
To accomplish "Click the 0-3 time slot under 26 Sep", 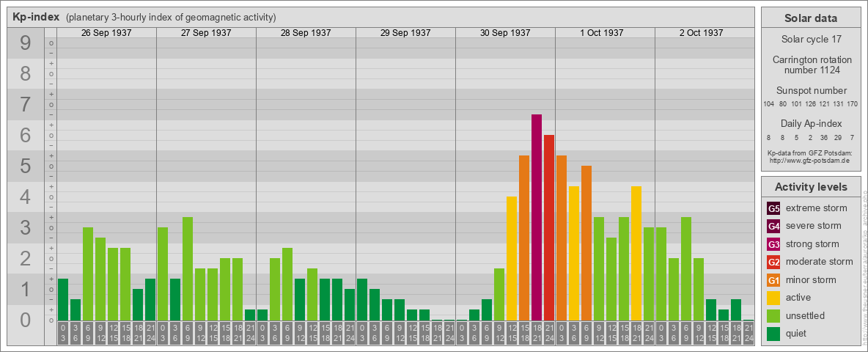I will (x=62, y=333).
